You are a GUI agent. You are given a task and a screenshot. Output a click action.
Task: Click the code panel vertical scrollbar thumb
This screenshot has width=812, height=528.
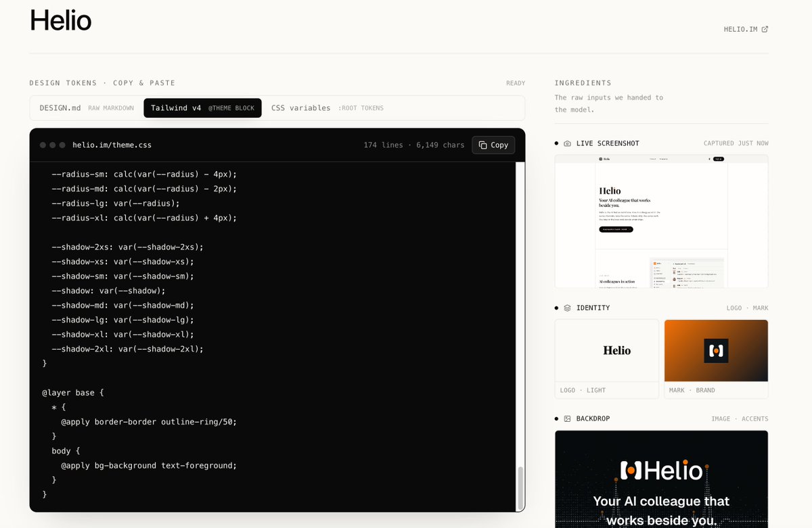(x=520, y=487)
